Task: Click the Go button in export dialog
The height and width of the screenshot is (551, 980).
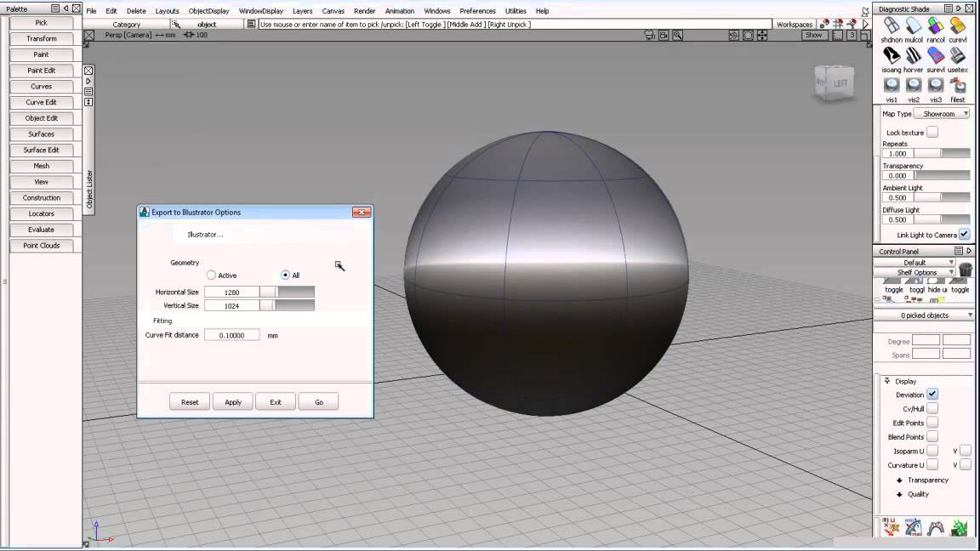Action: click(x=319, y=401)
